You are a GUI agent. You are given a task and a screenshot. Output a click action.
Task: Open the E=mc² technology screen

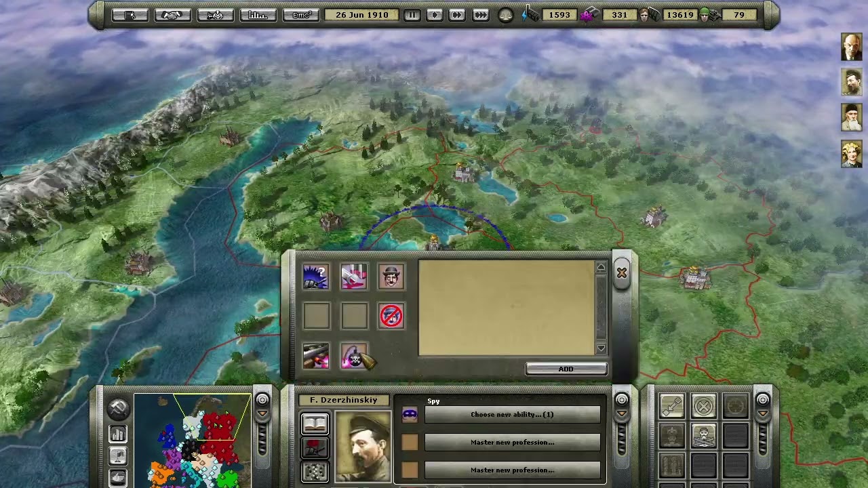(x=301, y=15)
